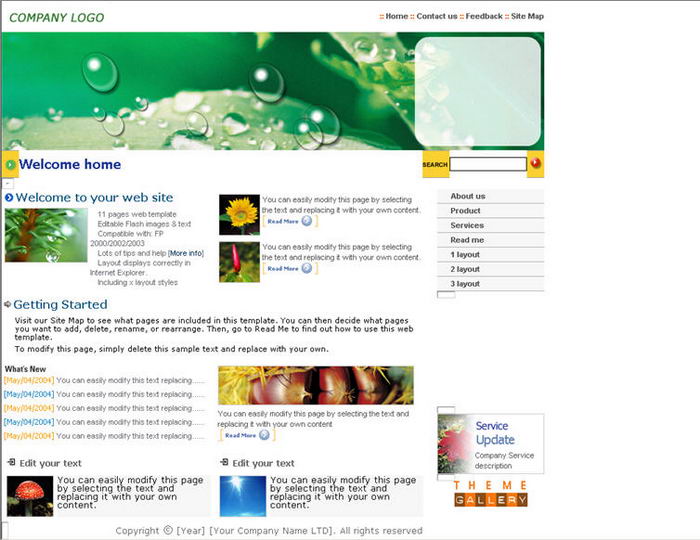Viewport: 700px width, 540px height.
Task: Open the 2 layout menu entry
Action: coord(465,269)
